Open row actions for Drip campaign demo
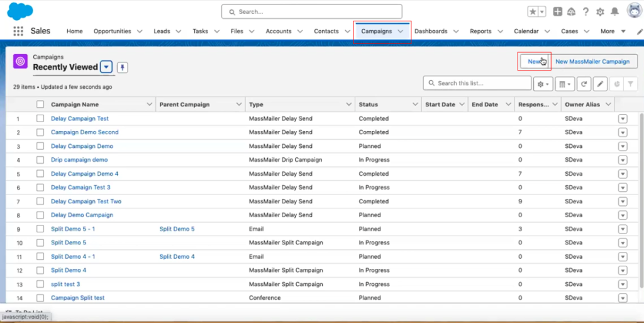The image size is (644, 323). [x=623, y=160]
